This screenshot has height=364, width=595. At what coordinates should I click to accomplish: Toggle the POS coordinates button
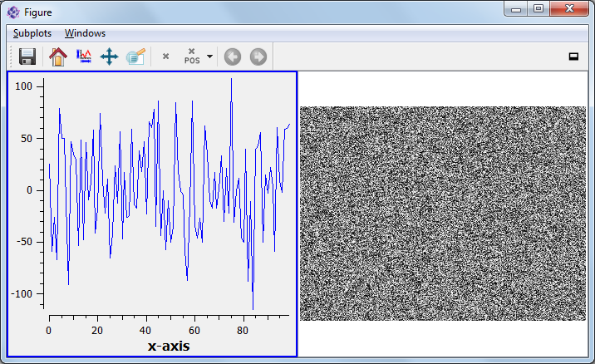(x=192, y=57)
